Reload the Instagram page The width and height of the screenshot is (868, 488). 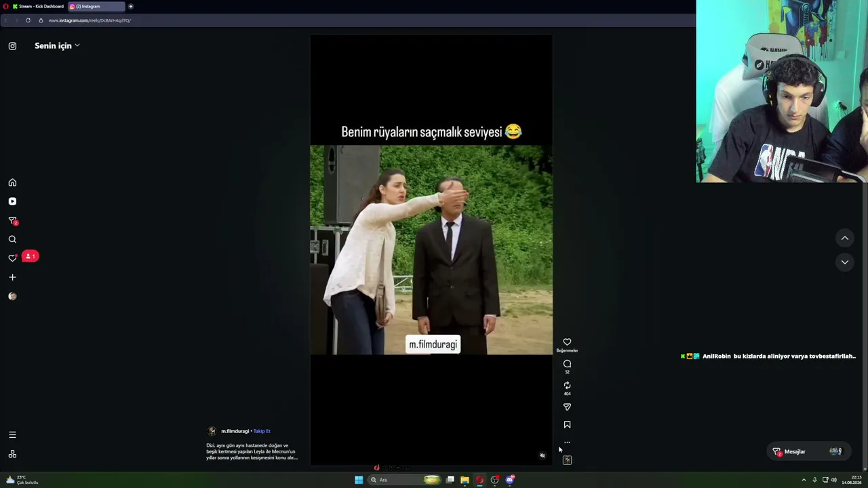28,20
